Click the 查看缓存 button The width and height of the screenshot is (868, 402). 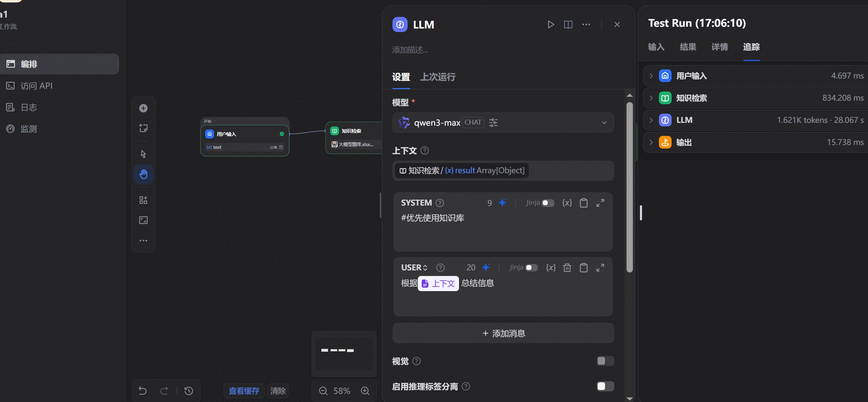pos(244,391)
